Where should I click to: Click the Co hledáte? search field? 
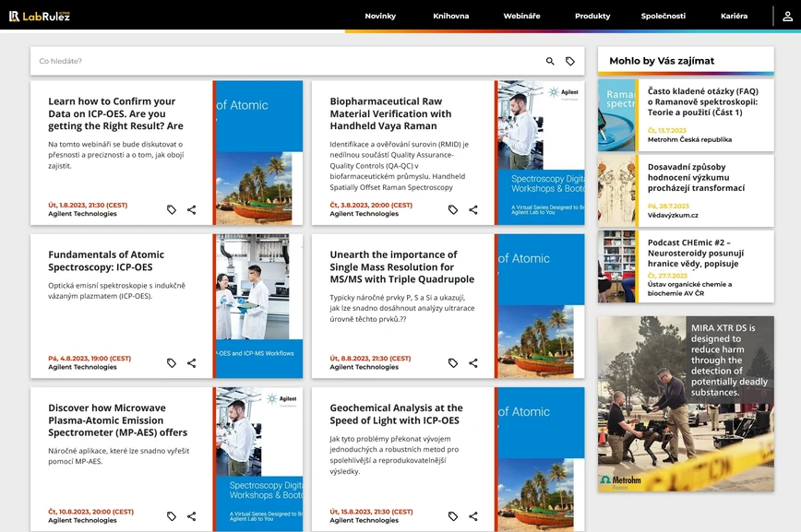coord(286,61)
